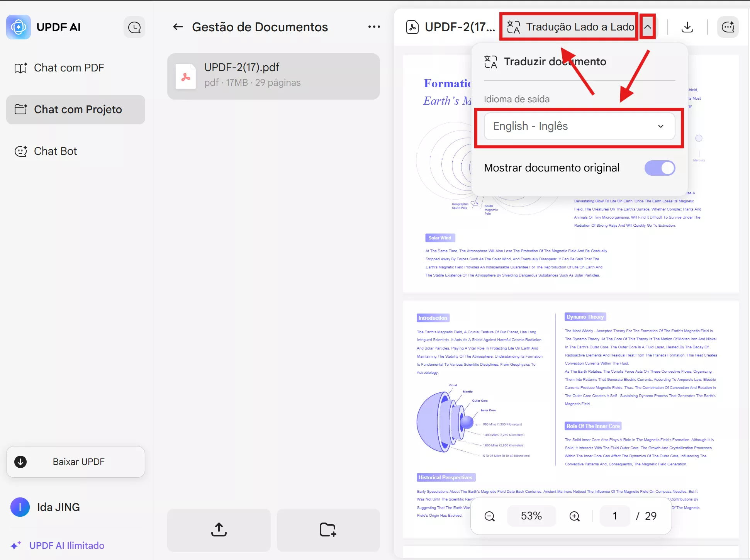750x560 pixels.
Task: Click the Solar Wind heading in document
Action: coord(440,238)
